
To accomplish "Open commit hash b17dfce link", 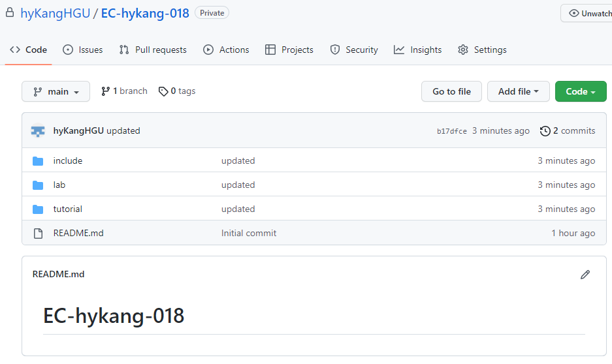I will tap(451, 131).
